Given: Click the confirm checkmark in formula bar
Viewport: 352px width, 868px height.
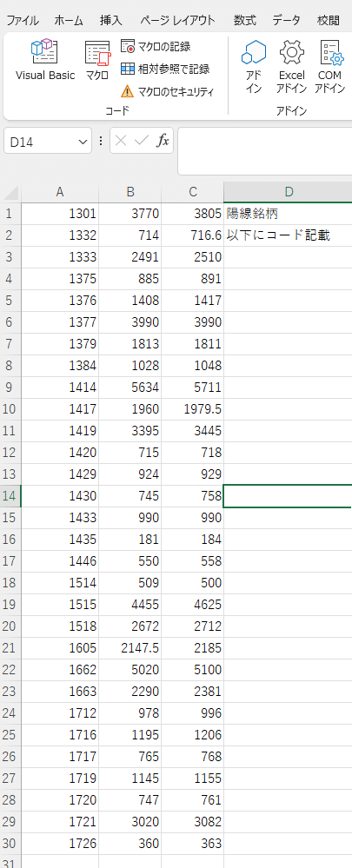Looking at the screenshot, I should tap(142, 141).
